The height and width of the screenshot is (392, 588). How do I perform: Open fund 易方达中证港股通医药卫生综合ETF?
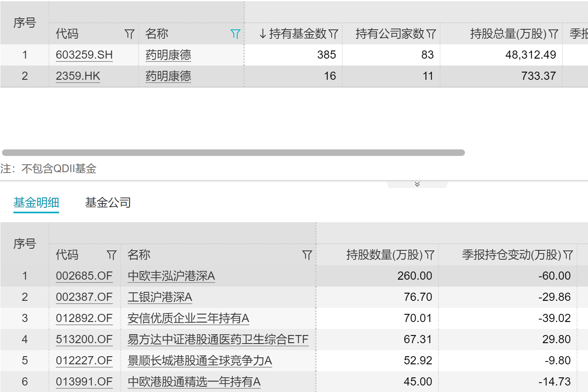click(218, 339)
